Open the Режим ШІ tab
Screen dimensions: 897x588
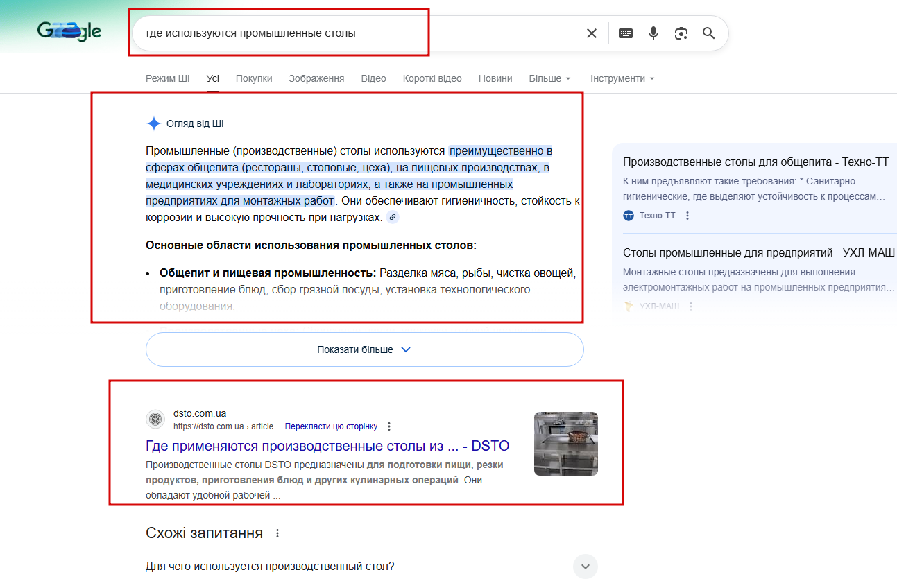pos(167,78)
